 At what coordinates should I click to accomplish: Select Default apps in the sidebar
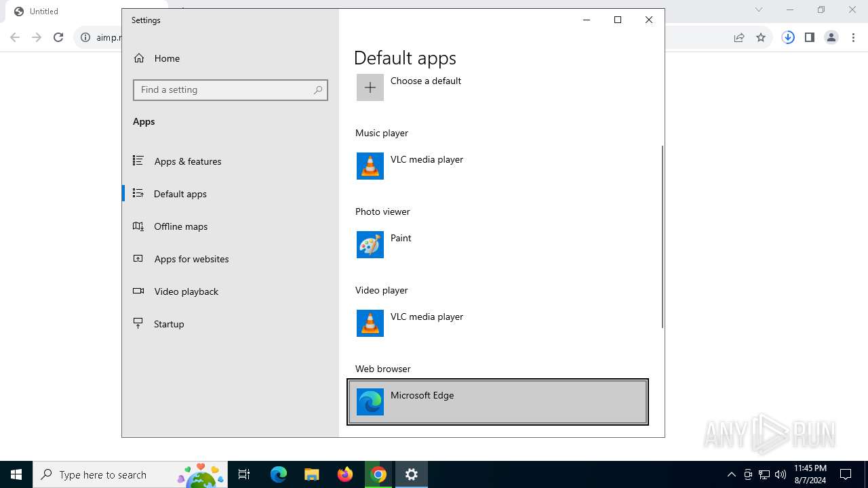point(230,194)
